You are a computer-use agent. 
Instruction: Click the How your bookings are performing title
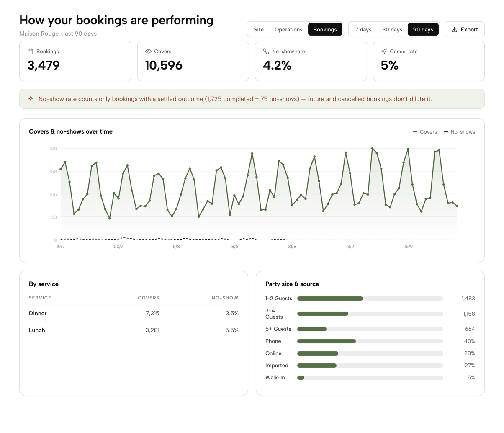coord(116,20)
